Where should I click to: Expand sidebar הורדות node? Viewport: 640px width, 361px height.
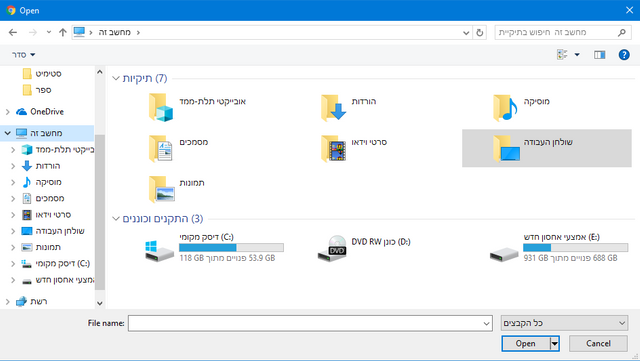13,166
